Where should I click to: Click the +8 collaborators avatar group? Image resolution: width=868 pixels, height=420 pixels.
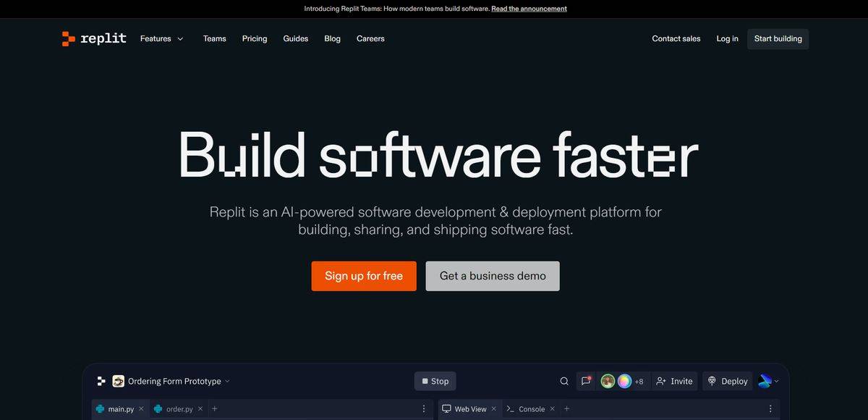click(622, 382)
